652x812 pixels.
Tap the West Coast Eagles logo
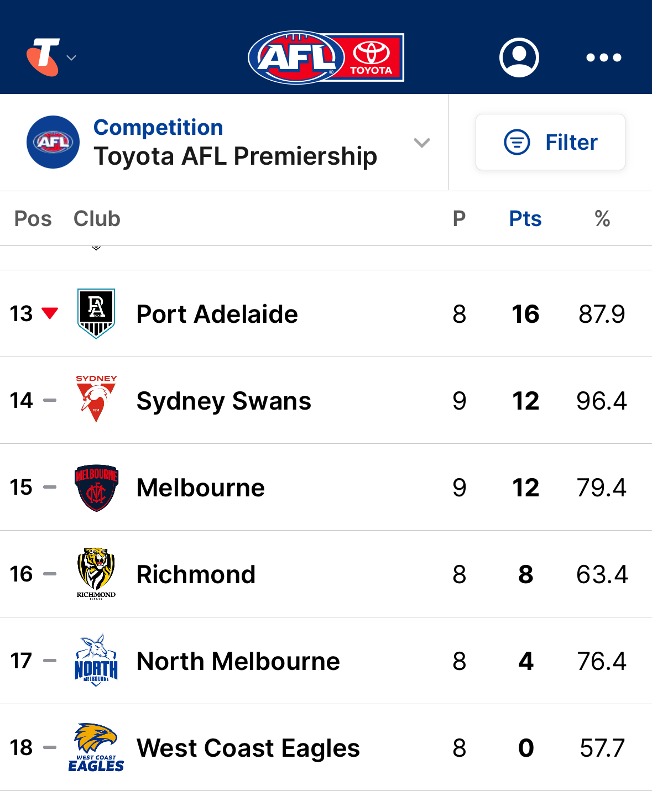click(96, 747)
